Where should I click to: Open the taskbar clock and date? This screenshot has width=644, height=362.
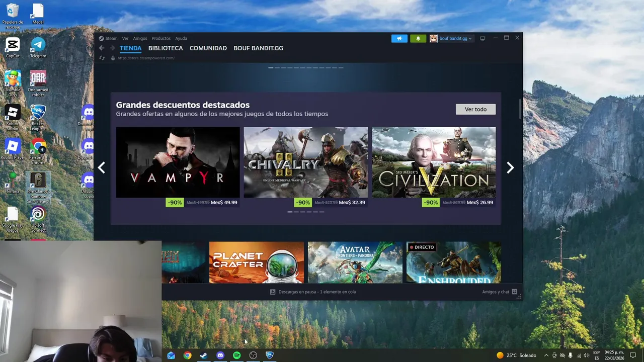pos(614,355)
